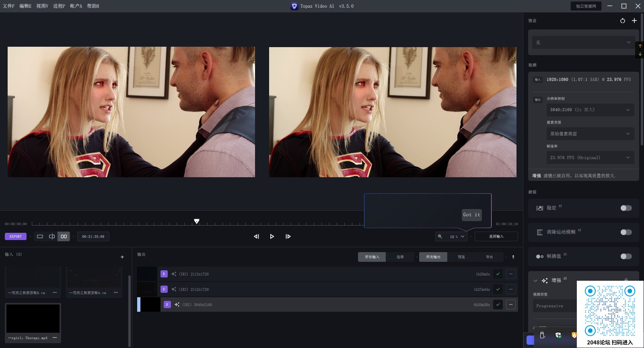Click E badge on 1h20m3s output row
This screenshot has height=348, width=644.
pyautogui.click(x=164, y=274)
